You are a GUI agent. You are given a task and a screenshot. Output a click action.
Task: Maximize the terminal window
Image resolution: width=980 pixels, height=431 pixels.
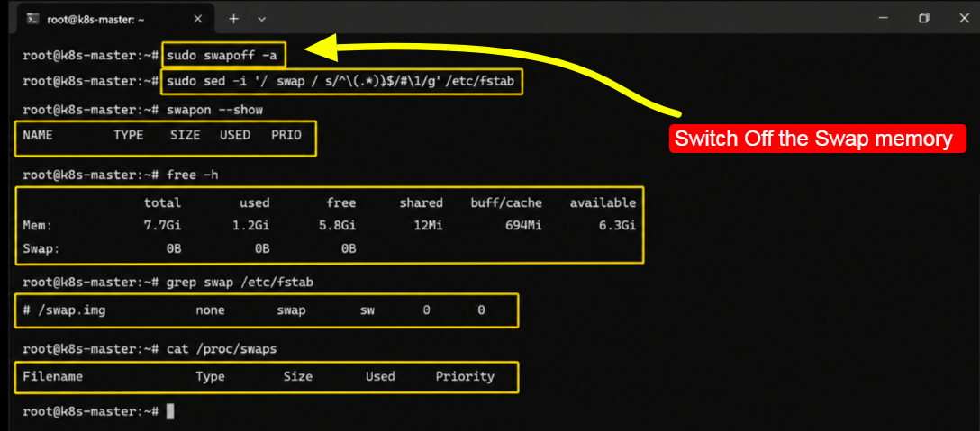point(924,18)
